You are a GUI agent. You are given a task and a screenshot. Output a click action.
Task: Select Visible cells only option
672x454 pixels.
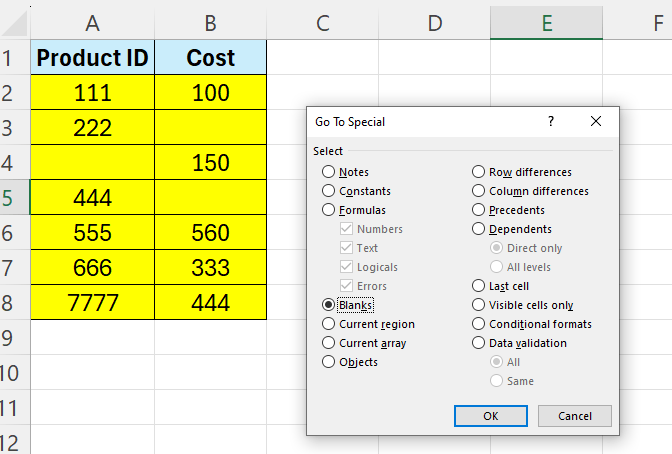479,305
